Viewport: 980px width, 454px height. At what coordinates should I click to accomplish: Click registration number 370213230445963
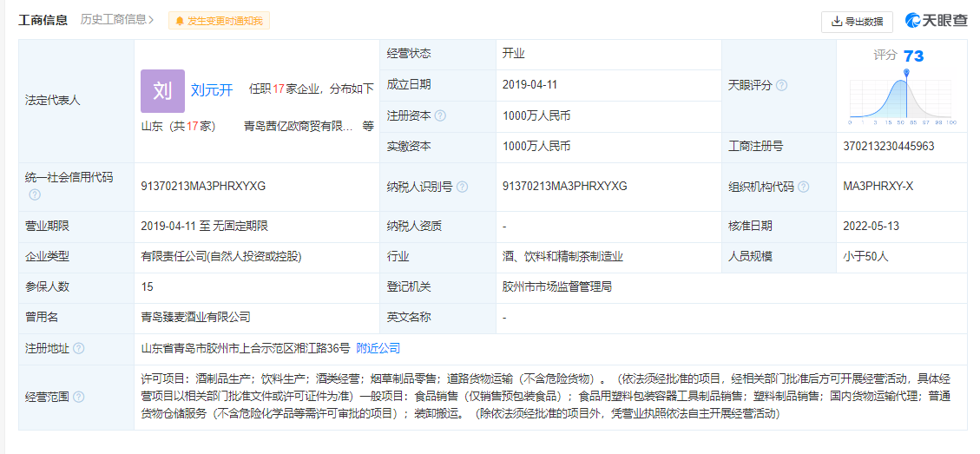[x=889, y=147]
